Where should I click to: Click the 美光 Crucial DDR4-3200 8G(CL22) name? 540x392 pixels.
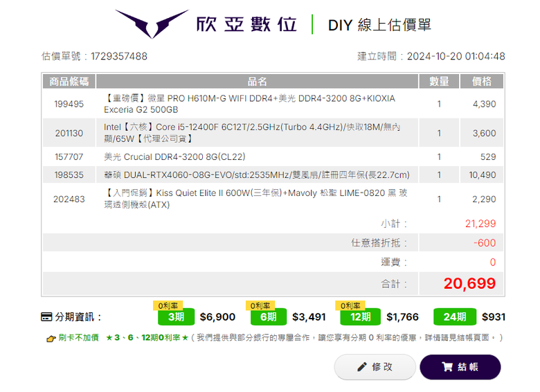[x=174, y=157]
